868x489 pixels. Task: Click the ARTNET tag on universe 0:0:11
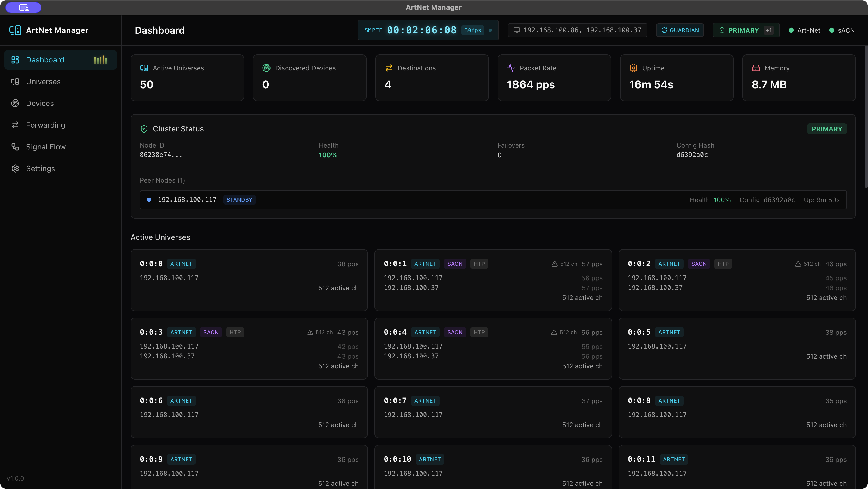click(674, 459)
